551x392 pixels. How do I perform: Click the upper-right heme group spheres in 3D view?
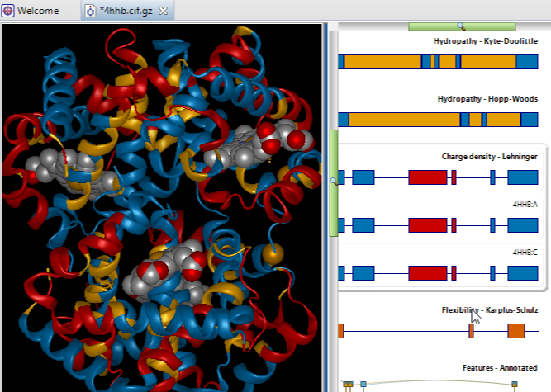point(259,145)
